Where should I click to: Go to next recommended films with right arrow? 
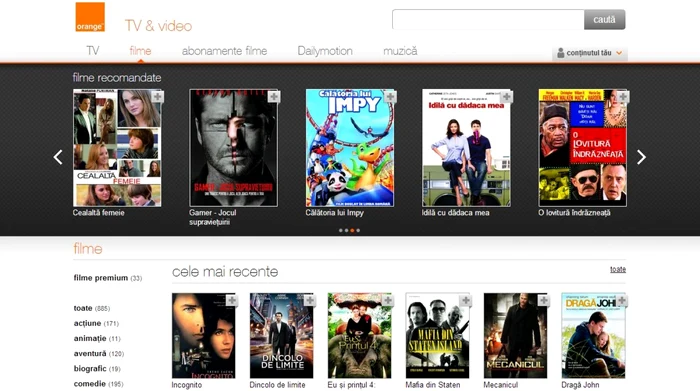[x=641, y=157]
